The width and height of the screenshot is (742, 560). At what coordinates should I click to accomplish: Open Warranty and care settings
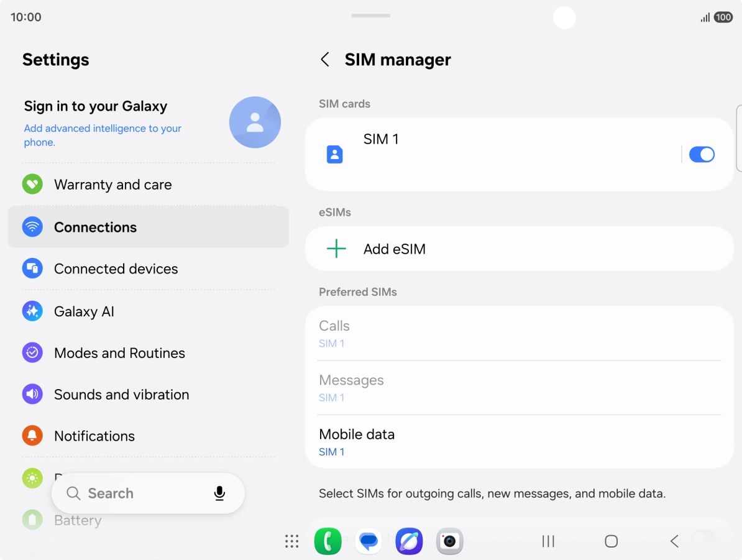click(149, 184)
